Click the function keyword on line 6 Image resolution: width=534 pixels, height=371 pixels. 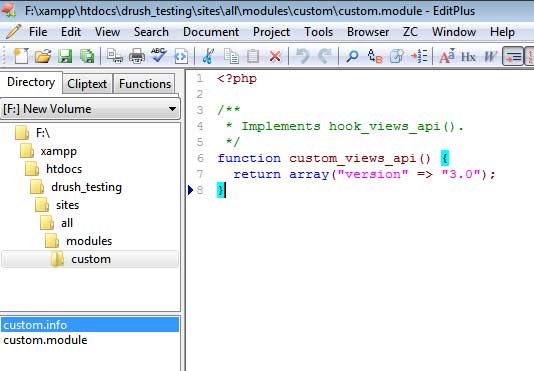(249, 158)
